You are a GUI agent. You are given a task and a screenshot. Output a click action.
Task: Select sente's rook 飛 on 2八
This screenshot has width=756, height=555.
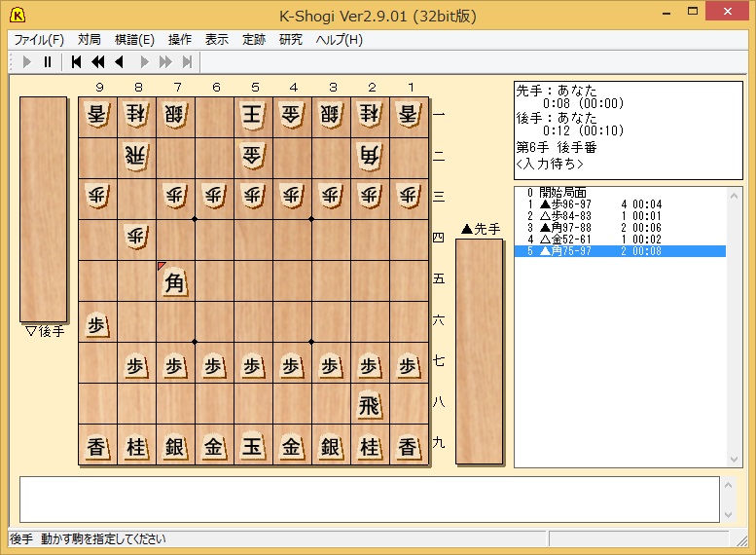(x=371, y=404)
